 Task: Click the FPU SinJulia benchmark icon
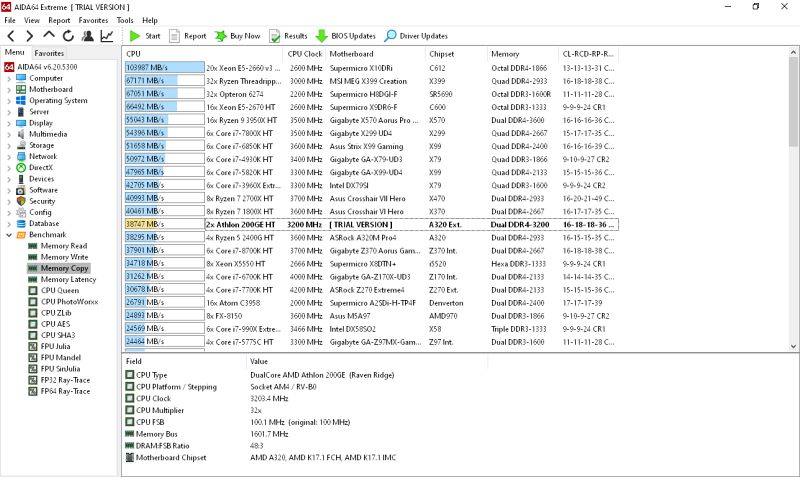coord(33,369)
